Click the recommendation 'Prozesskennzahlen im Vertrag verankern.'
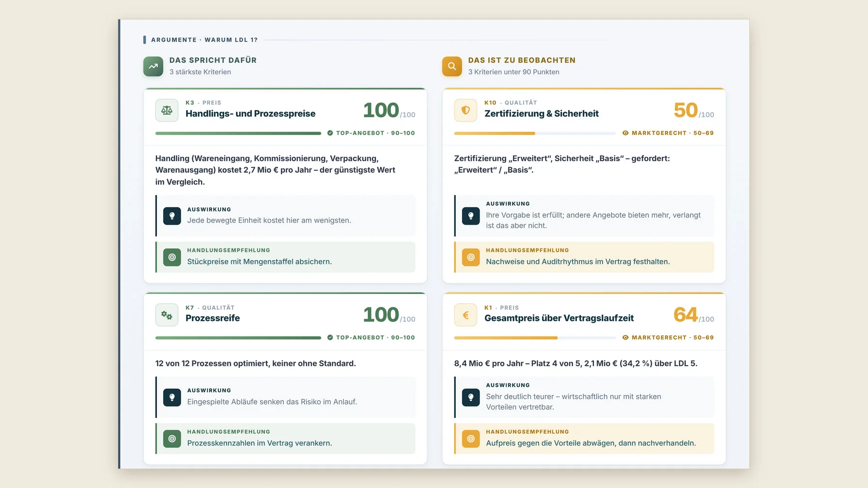 coord(260,443)
